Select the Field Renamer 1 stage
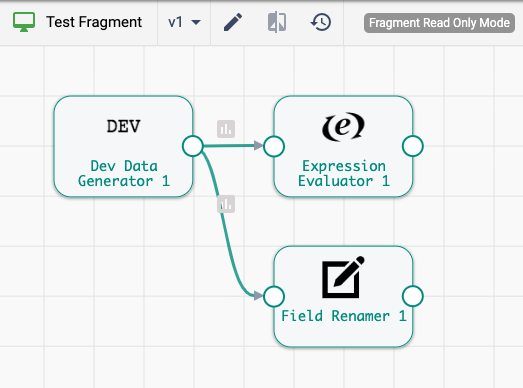Viewport: 523px width, 388px height. click(x=343, y=297)
